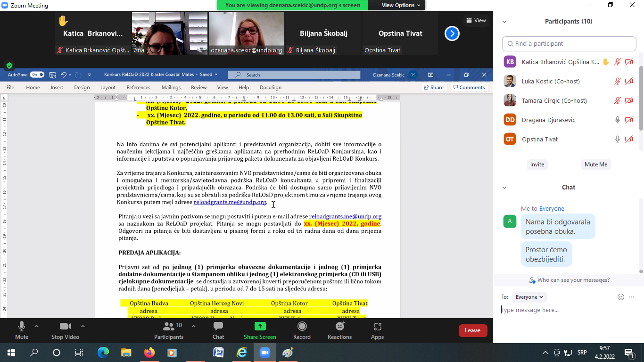Open Firefox from the taskbar
644x362 pixels.
click(x=149, y=353)
